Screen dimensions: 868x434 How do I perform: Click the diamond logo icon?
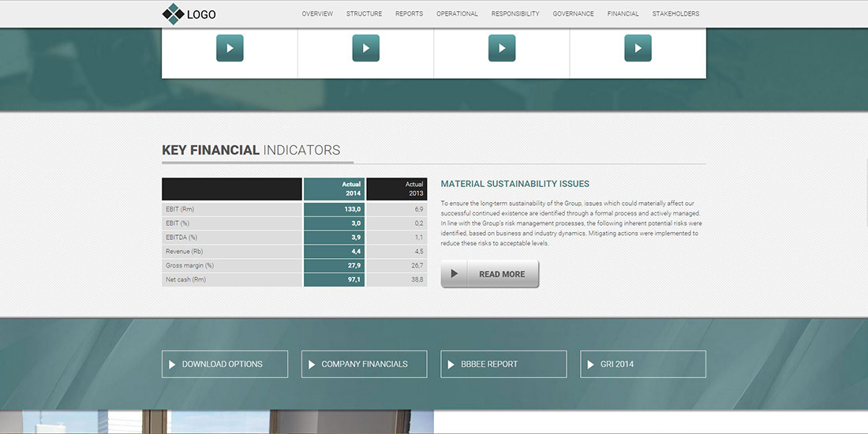(173, 14)
